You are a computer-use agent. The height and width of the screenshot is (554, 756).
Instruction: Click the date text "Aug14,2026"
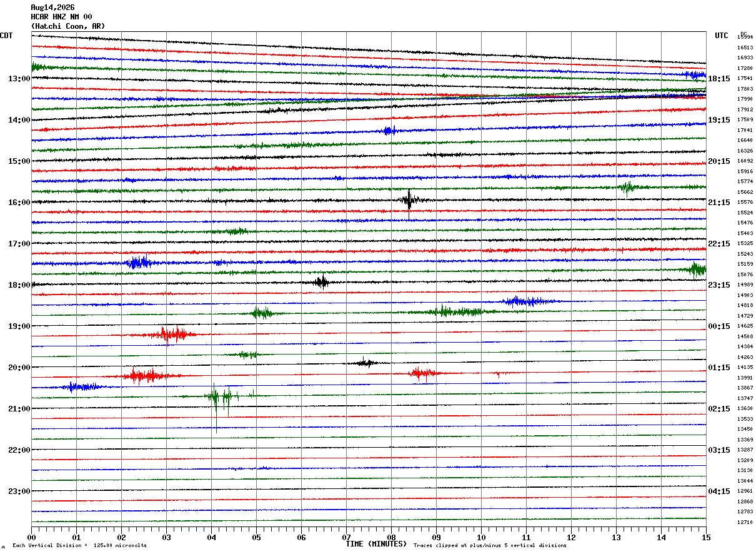[52, 8]
